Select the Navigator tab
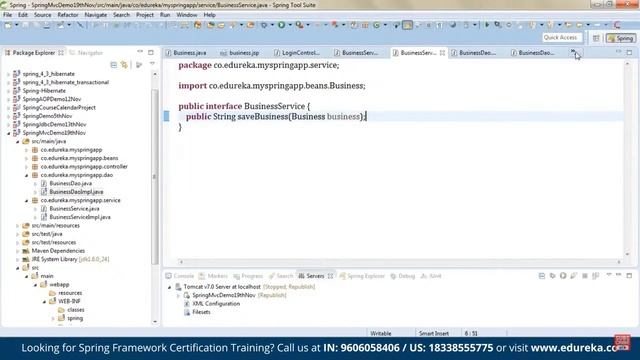This screenshot has height=360, width=640. 87,53
